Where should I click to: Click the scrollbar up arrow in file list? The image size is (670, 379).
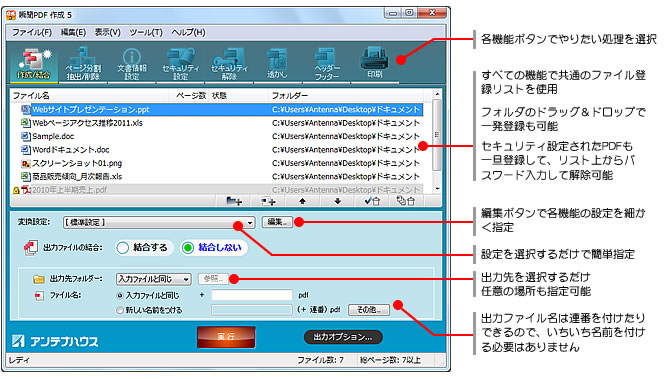437,94
